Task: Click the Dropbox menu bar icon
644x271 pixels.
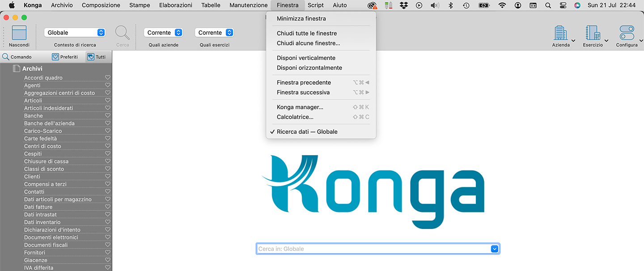Action: (404, 5)
